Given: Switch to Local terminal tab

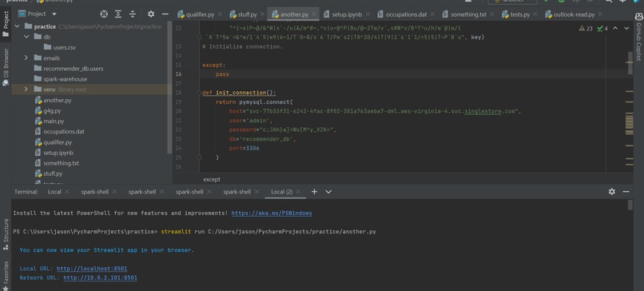Looking at the screenshot, I should (x=54, y=192).
